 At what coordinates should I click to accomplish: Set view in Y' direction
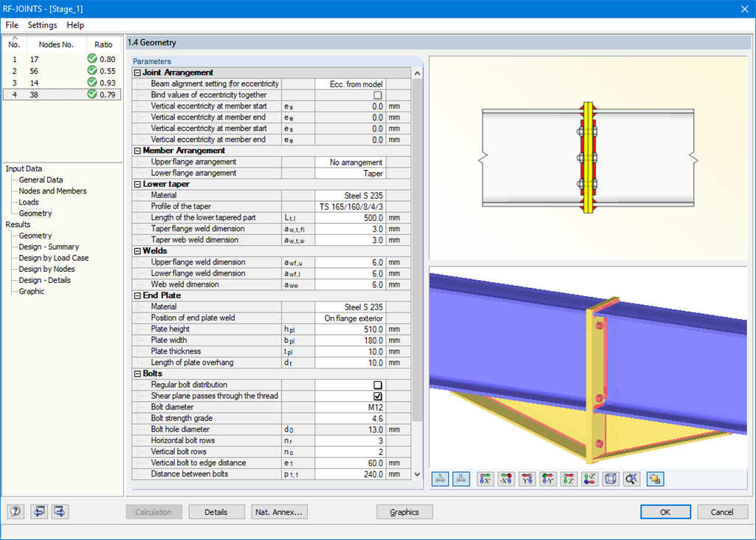click(x=527, y=479)
